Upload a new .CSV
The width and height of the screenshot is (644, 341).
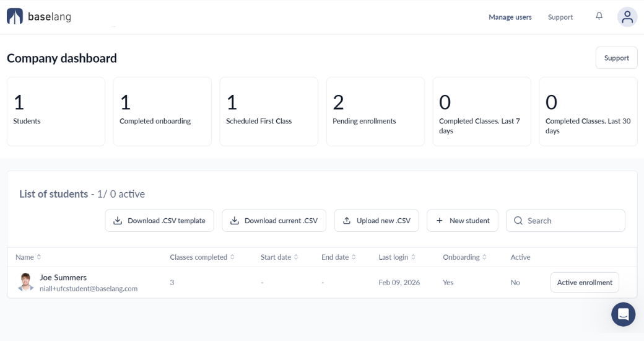pos(376,221)
